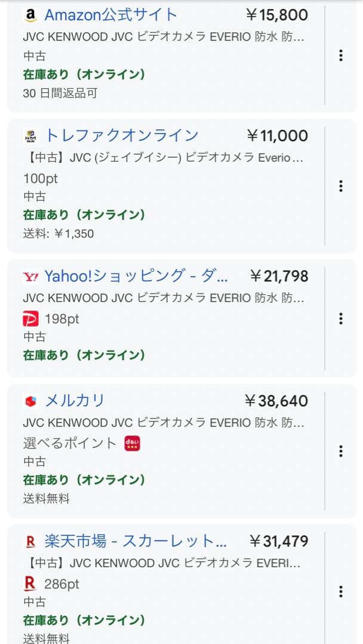Image resolution: width=363 pixels, height=644 pixels.
Task: Open the three-dot menu for the メルカリ listing
Action: [341, 451]
